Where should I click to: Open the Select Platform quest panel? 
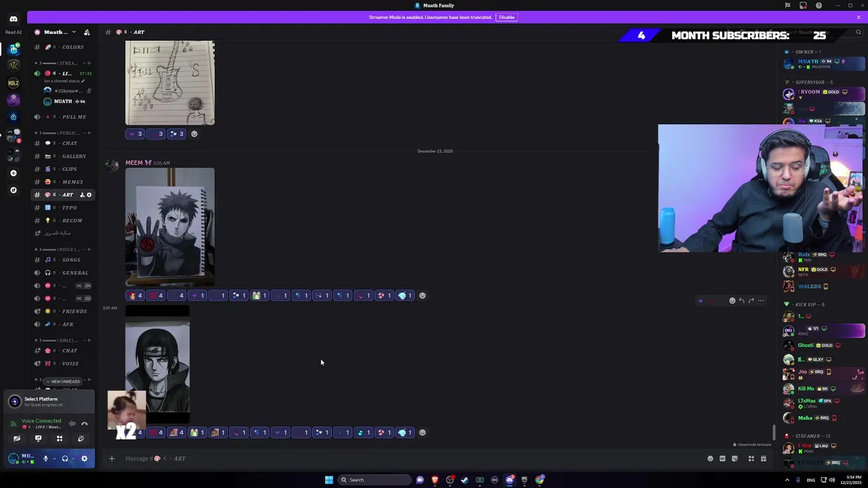[47, 401]
